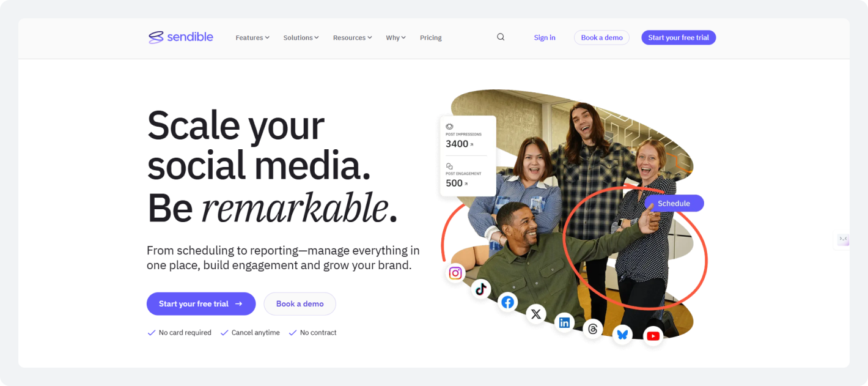Click the TikTok icon
868x386 pixels.
click(x=481, y=289)
